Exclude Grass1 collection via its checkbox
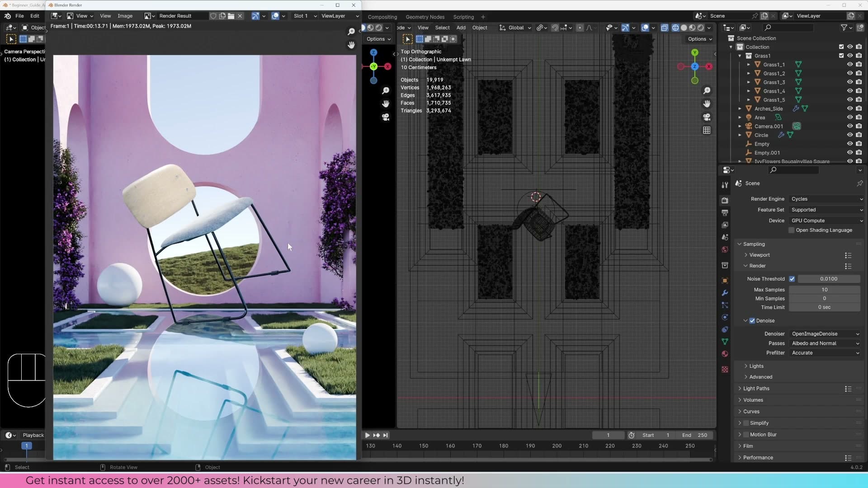 [841, 56]
